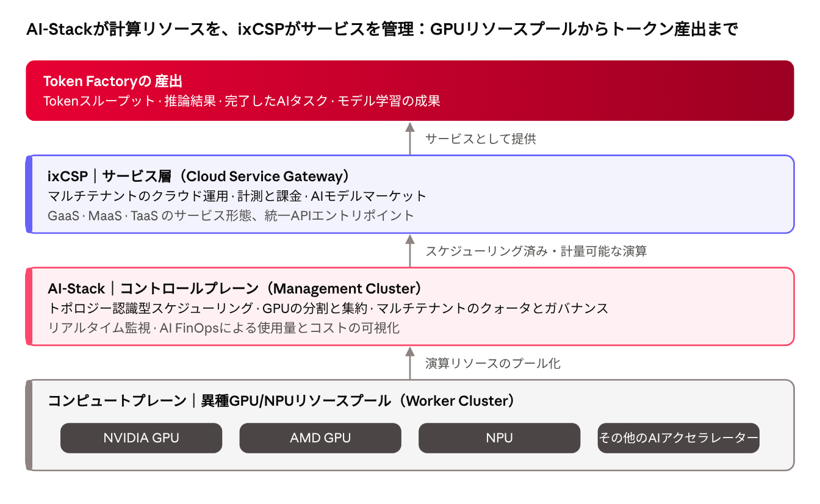
Task: Click the heading コンピュートプレーン｜異種GPU/NPUリソースプール（Worker Cluster）
Action: click(284, 401)
